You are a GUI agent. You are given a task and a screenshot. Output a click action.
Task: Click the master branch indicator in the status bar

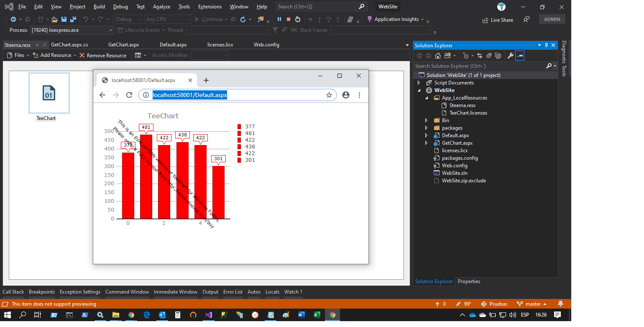click(x=532, y=304)
